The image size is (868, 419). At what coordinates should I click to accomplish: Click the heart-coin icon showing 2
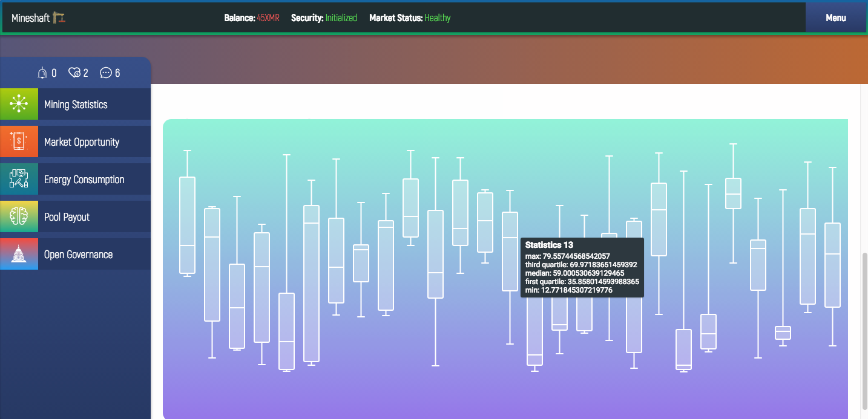coord(74,73)
